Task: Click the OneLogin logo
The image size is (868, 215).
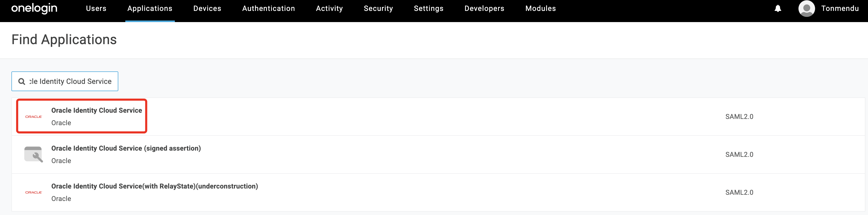Action: pyautogui.click(x=34, y=8)
